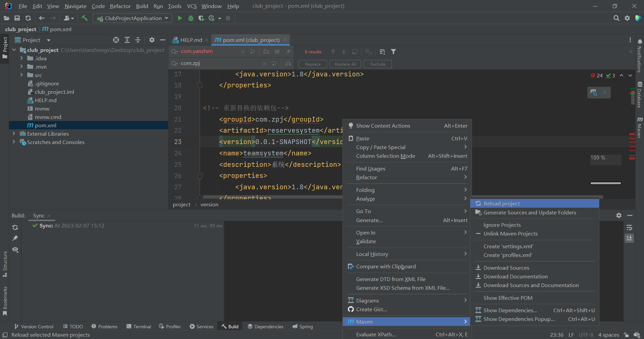The image size is (644, 339).
Task: Click the locate file target icon in Project panel
Action: pyautogui.click(x=116, y=40)
